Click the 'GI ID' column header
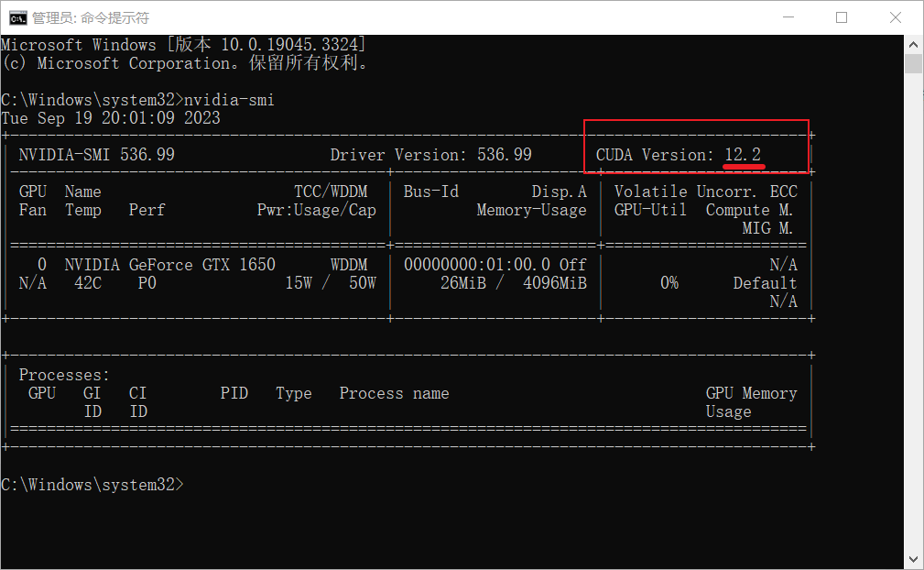This screenshot has height=570, width=924. point(92,402)
